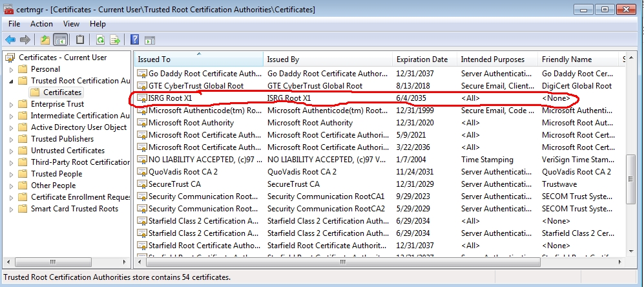The image size is (644, 287).
Task: Click certificate icon beside GTE CyberTrust Global Root
Action: [x=142, y=87]
